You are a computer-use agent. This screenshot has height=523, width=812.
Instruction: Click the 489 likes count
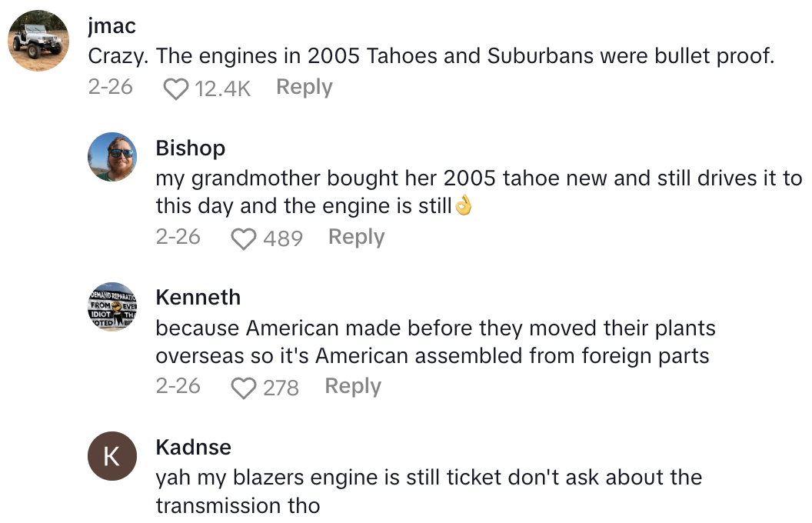coord(283,238)
